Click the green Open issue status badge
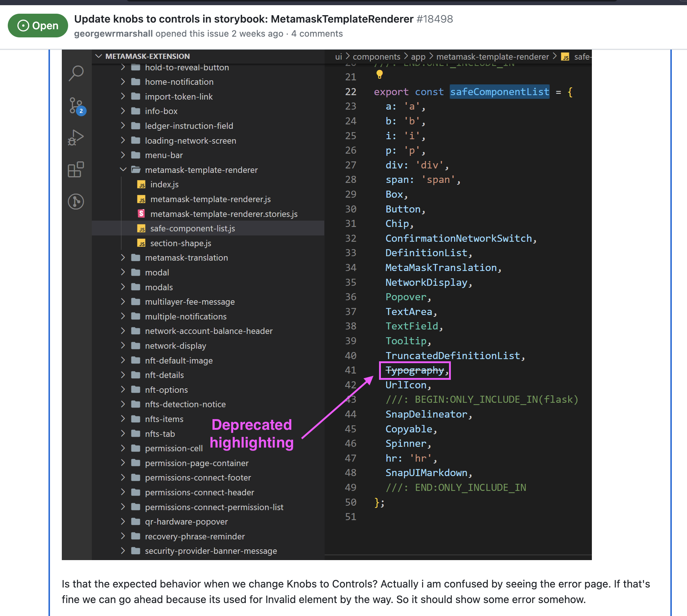 click(37, 26)
